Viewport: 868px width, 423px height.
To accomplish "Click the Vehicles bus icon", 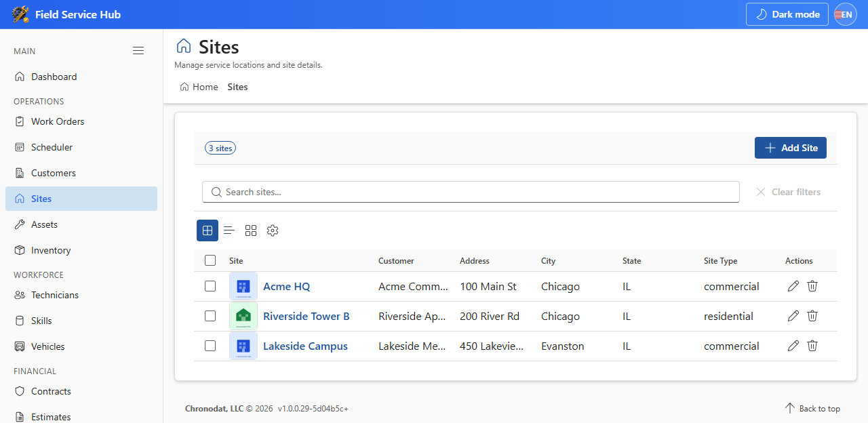I will (x=20, y=346).
